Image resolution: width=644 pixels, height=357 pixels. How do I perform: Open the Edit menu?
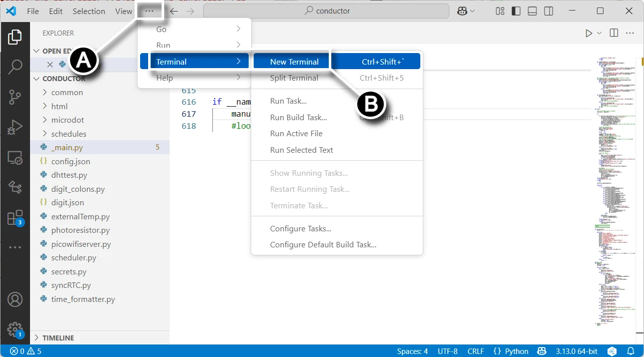click(x=56, y=11)
